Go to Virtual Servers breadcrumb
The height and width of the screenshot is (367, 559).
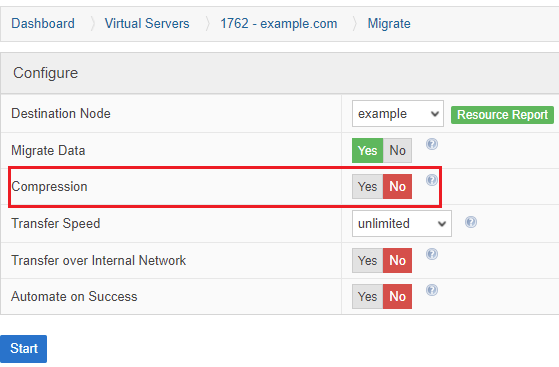147,24
